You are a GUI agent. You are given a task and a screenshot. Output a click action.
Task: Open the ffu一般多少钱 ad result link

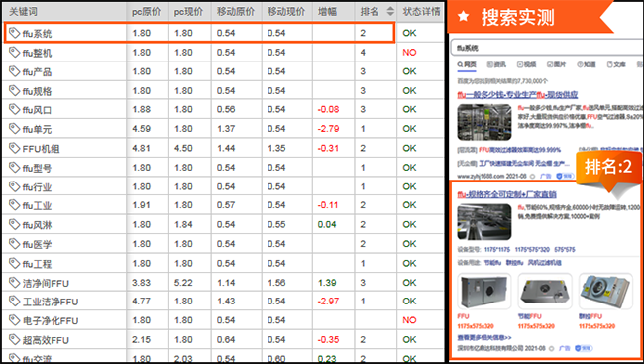517,95
